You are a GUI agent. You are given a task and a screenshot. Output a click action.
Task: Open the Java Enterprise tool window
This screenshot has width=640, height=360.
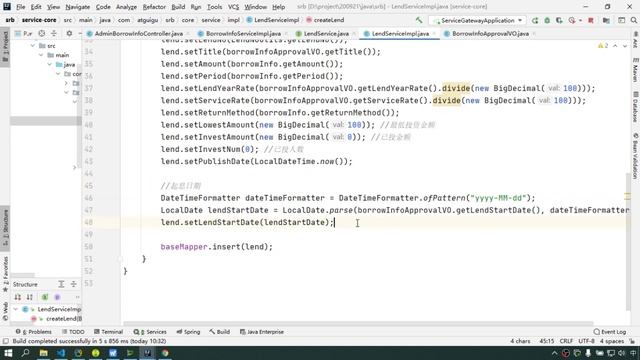point(262,332)
